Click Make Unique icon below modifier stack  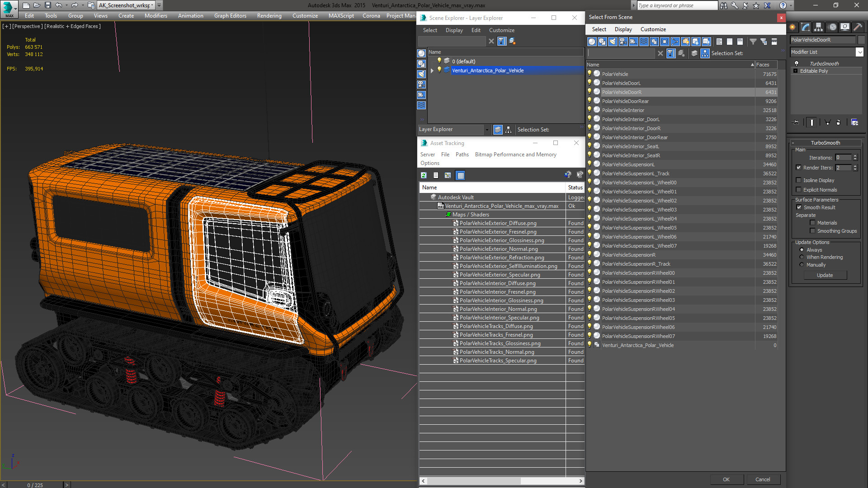coord(827,122)
